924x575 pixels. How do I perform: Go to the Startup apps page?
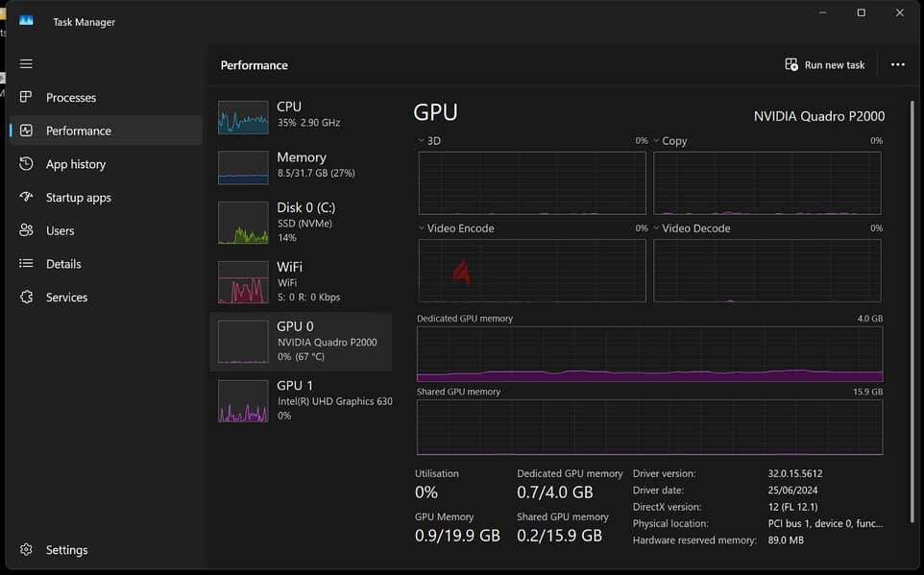[106, 198]
